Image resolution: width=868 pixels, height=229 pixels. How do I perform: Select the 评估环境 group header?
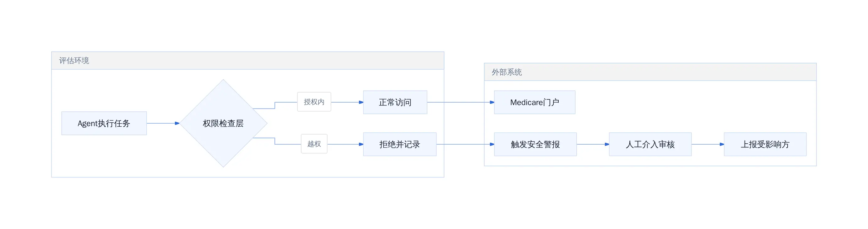(x=248, y=61)
